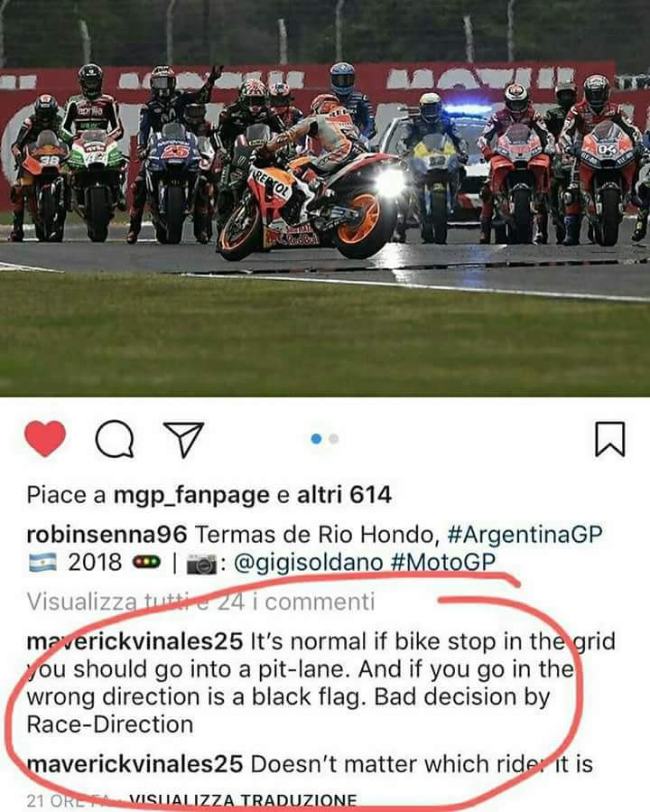Tap the Argentina flag emoji in caption
This screenshot has width=650, height=812.
42,563
